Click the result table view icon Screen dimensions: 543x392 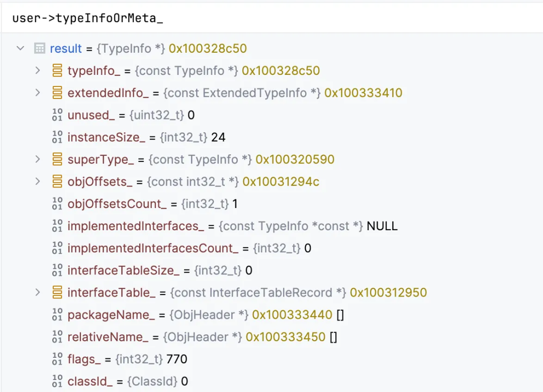(40, 48)
